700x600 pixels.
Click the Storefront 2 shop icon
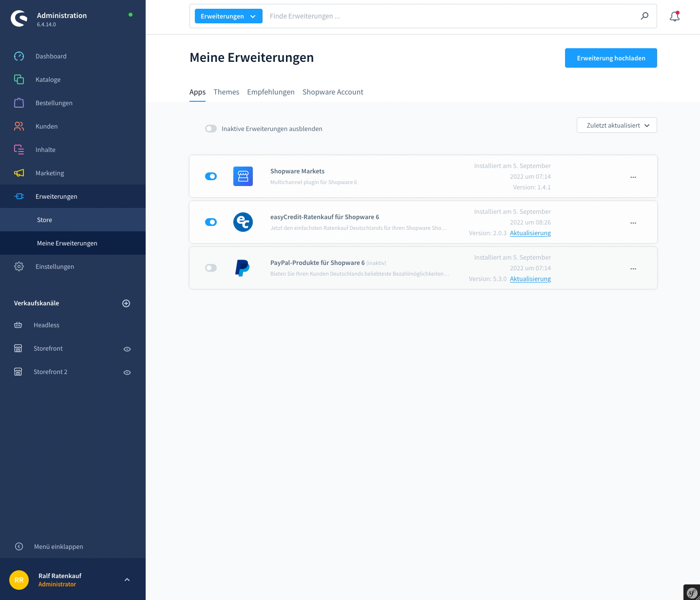[18, 372]
